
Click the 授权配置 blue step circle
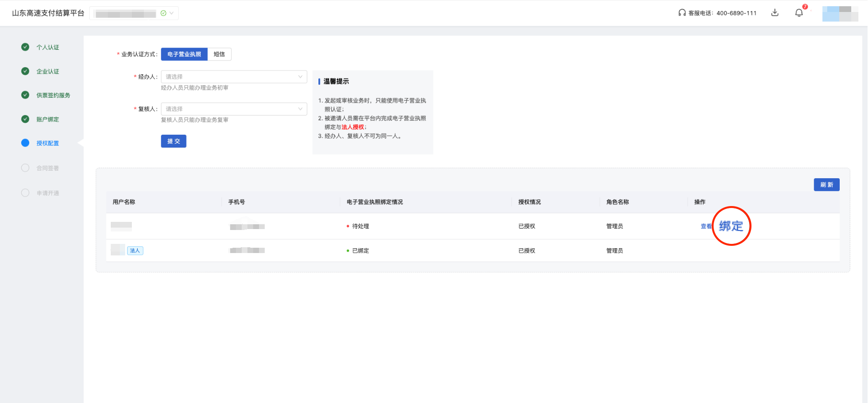pyautogui.click(x=25, y=143)
